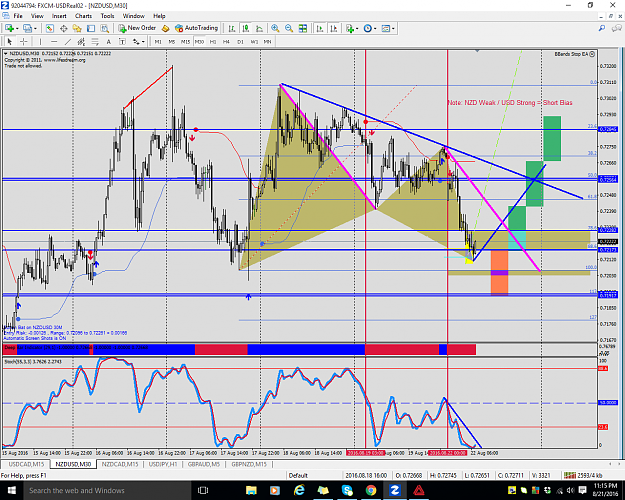Viewport: 625px width, 500px height.
Task: Switch to Line Chart display
Action: 259,28
